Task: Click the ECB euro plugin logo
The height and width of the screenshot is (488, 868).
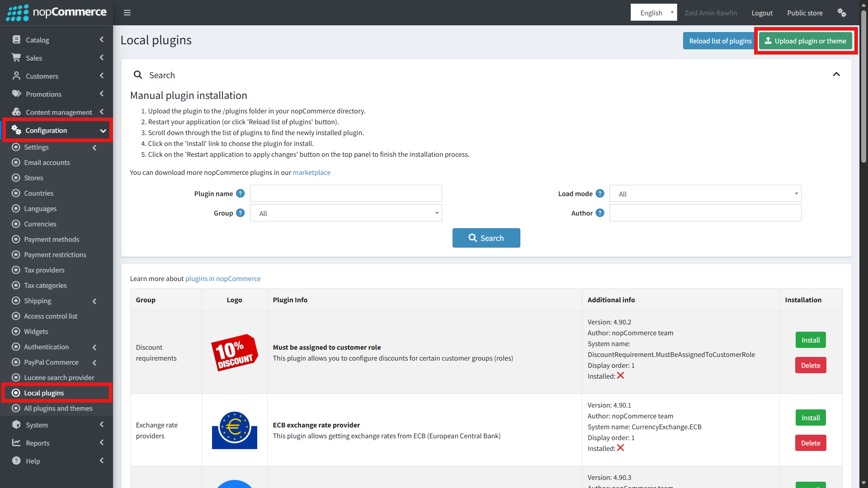Action: (x=234, y=430)
